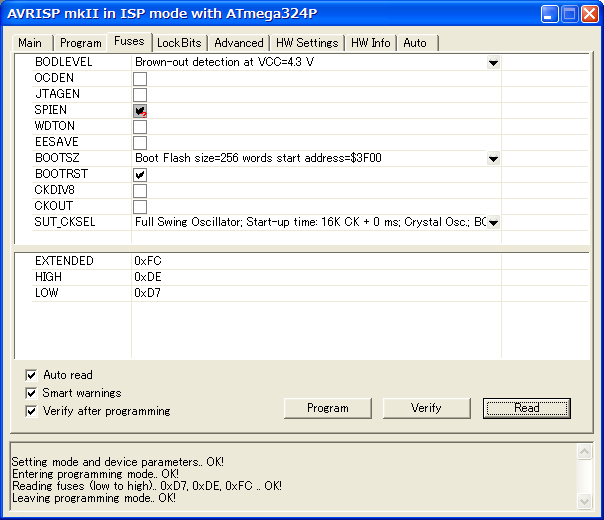The image size is (604, 520).
Task: Click the log scrollbar up arrow
Action: tap(584, 451)
